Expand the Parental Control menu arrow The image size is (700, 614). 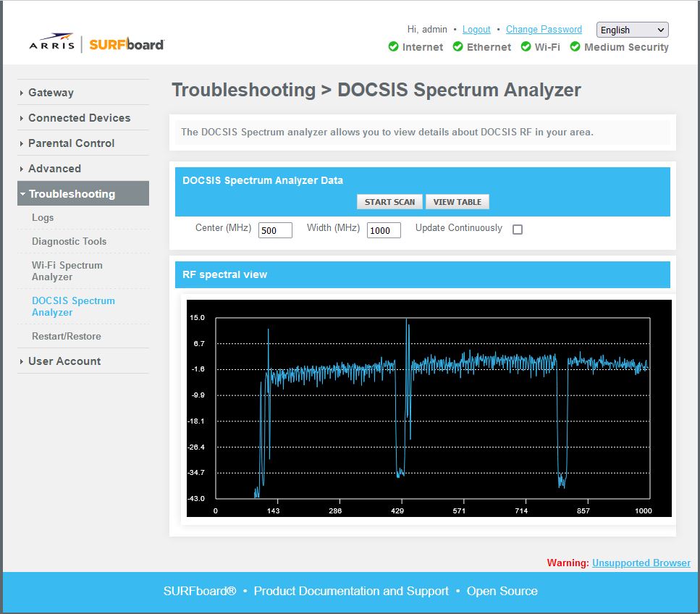click(x=22, y=144)
